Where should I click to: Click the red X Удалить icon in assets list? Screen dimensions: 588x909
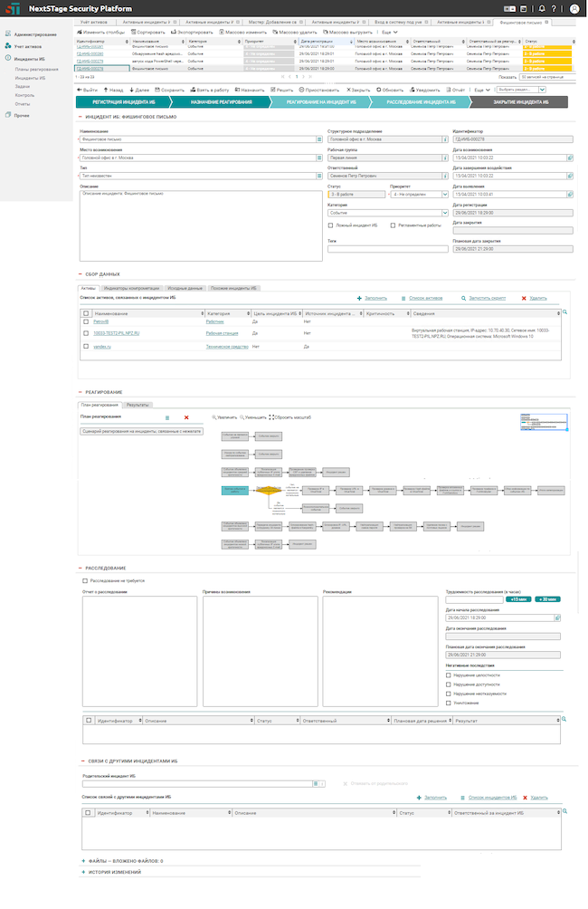(524, 298)
